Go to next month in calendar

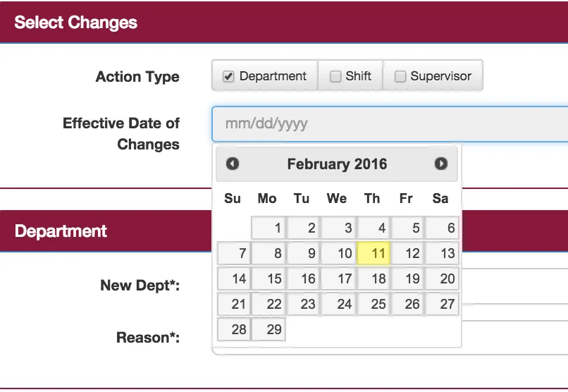[x=441, y=164]
